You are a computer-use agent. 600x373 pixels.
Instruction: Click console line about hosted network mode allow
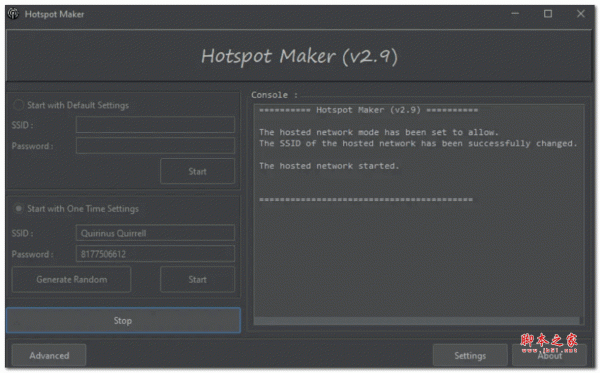point(379,132)
